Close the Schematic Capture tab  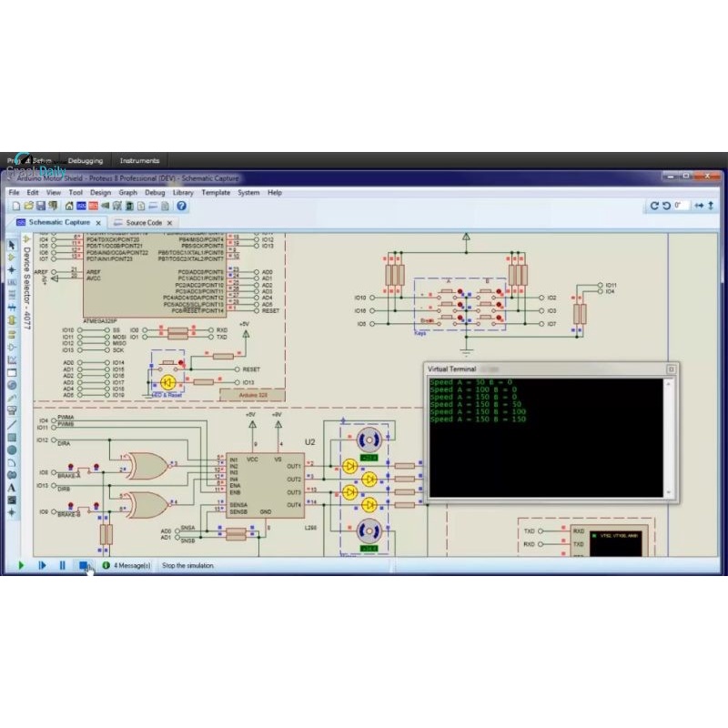click(x=98, y=223)
